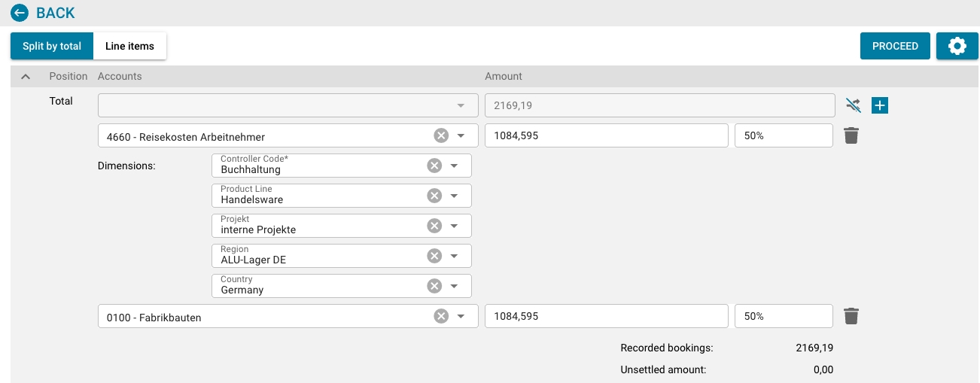This screenshot has width=980, height=383.
Task: Switch to the Line items tab
Action: click(x=129, y=46)
